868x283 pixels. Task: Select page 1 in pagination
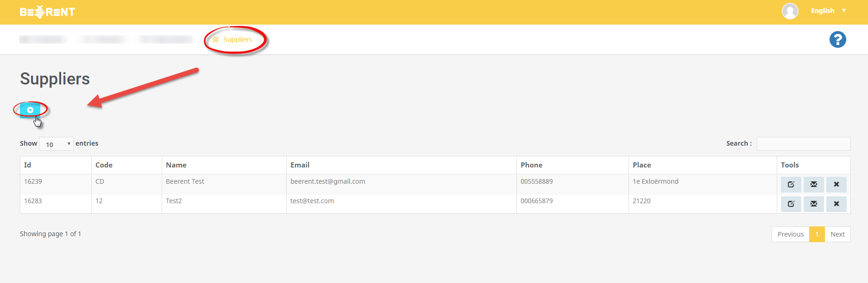coord(817,234)
